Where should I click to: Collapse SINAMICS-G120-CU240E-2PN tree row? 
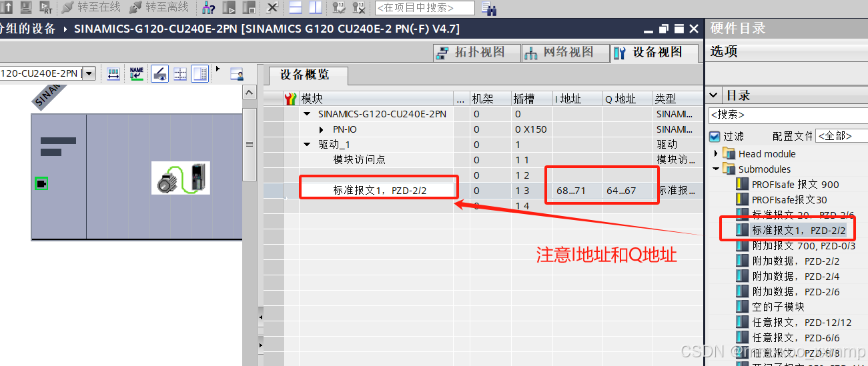click(307, 114)
